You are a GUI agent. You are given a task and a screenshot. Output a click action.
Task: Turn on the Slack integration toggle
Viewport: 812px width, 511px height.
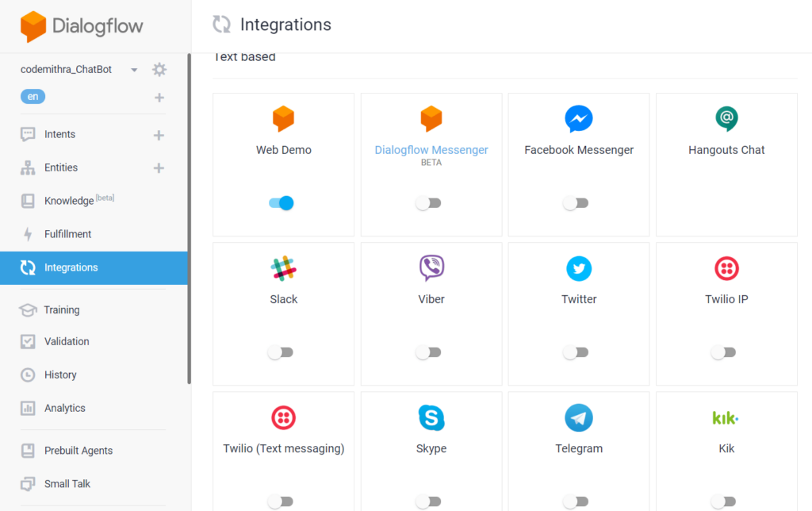click(281, 352)
